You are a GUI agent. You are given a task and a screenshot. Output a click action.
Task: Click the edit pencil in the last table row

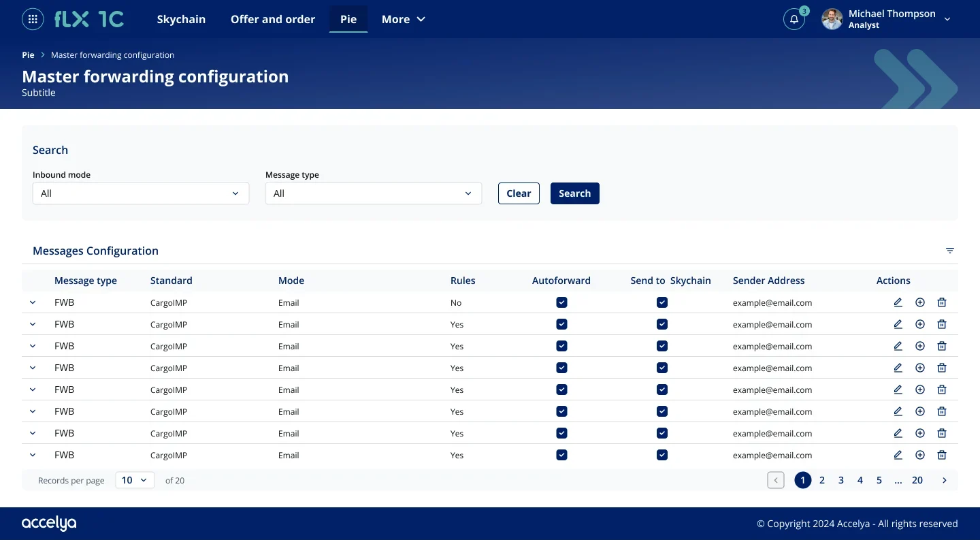898,455
